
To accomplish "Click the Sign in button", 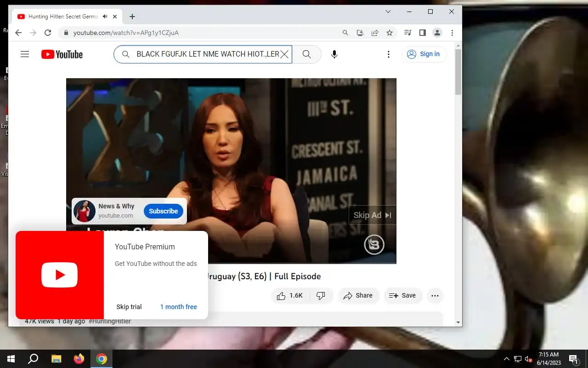I will 424,54.
